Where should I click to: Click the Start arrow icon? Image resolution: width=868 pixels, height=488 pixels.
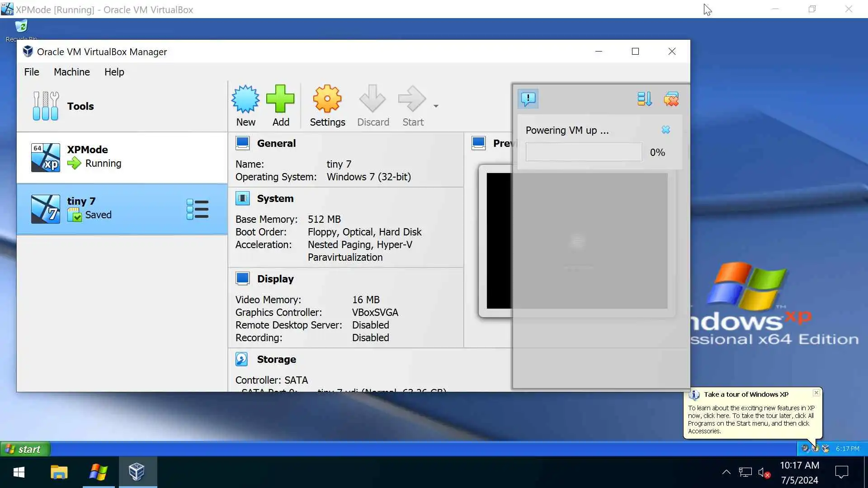(412, 99)
